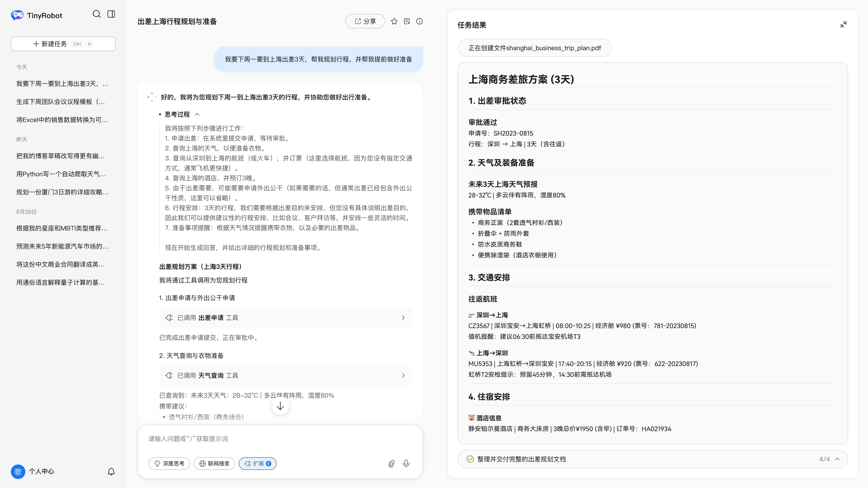Viewport: 868px width, 488px height.
Task: Start voice input with microphone icon
Action: 406,464
